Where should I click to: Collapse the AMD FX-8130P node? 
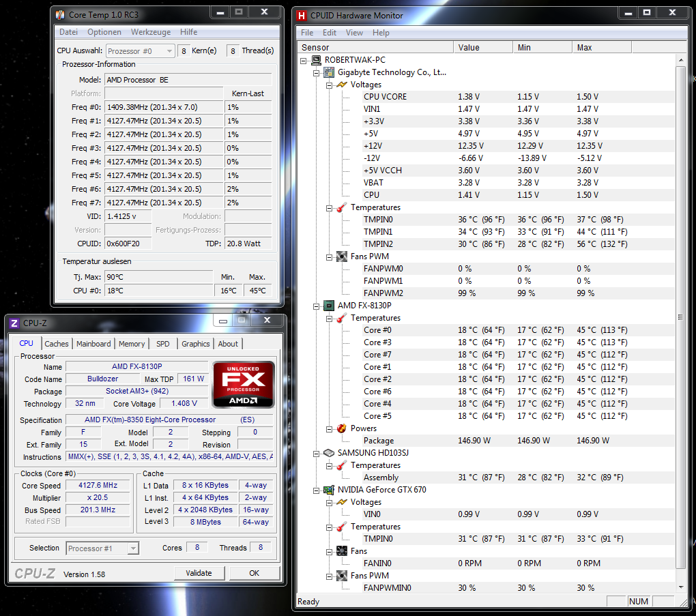click(x=317, y=306)
